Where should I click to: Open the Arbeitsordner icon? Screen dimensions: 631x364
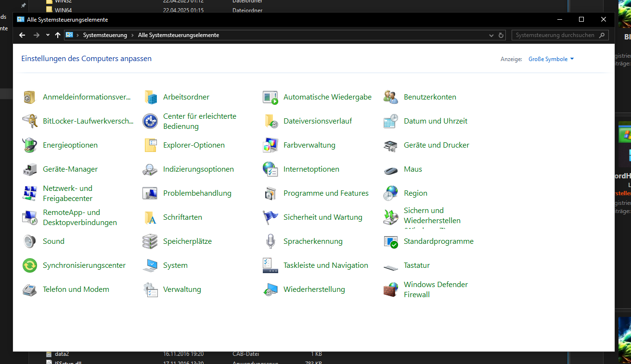(x=150, y=97)
